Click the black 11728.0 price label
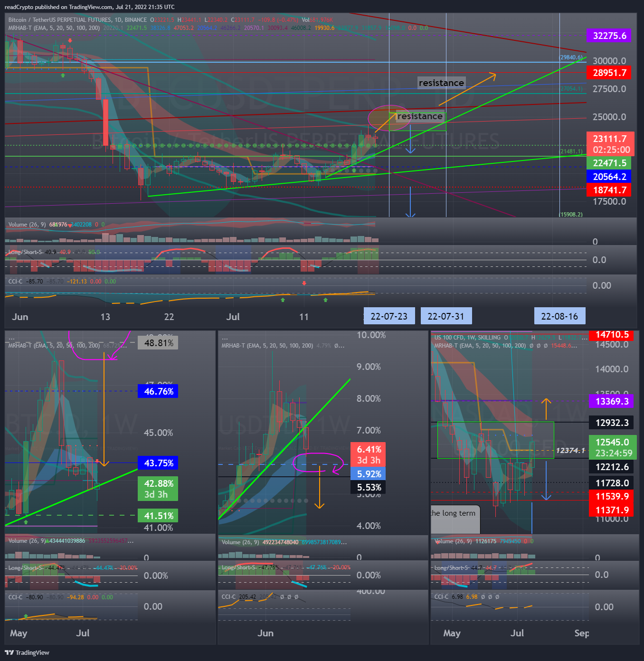Screen dimensions: 644x661 [x=612, y=483]
